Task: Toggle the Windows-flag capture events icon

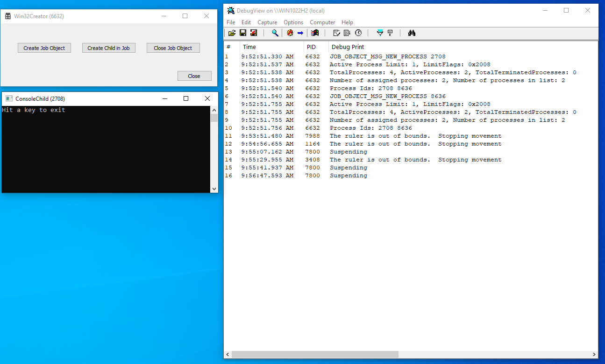Action: [x=315, y=33]
